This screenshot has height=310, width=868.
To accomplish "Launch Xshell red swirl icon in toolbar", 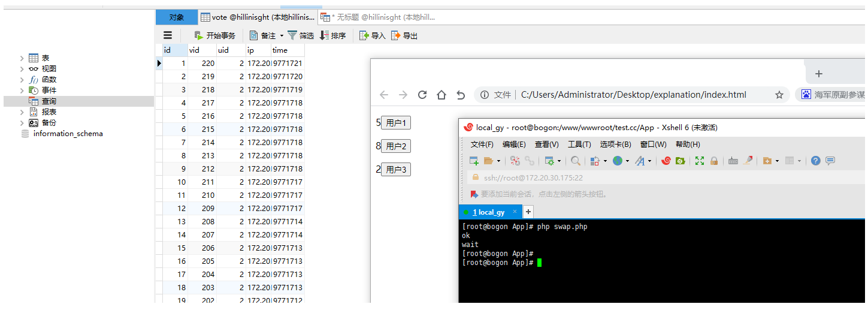I will pos(666,161).
